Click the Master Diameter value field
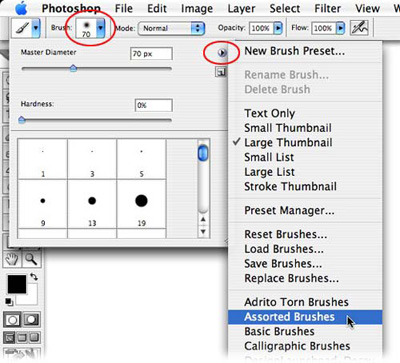 pyautogui.click(x=151, y=54)
